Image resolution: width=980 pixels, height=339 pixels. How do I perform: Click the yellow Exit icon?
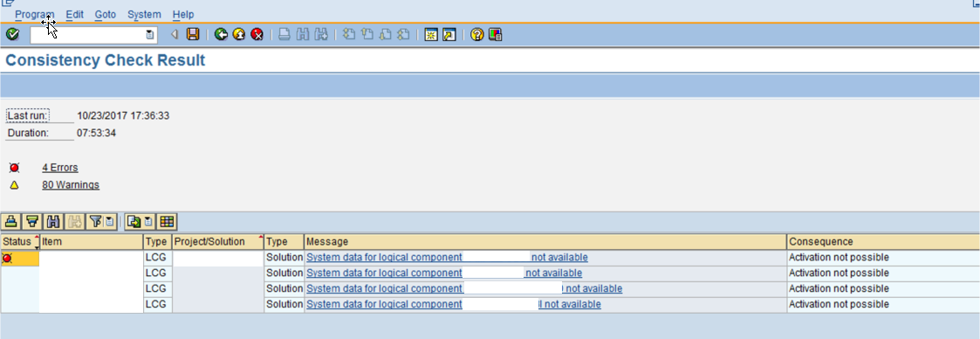coord(239,35)
